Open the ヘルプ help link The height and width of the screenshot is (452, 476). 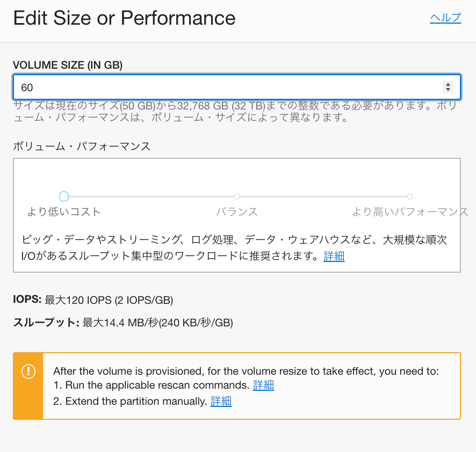(445, 18)
